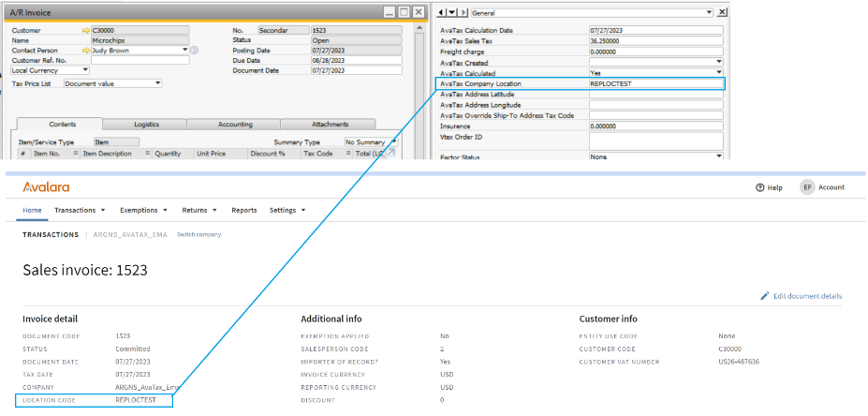Click pencil icon to edit document details
Screen dimensions: 868x416
tap(764, 296)
